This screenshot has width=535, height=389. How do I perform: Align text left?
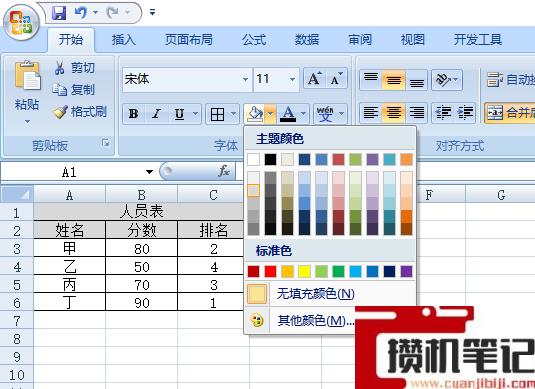pyautogui.click(x=371, y=113)
